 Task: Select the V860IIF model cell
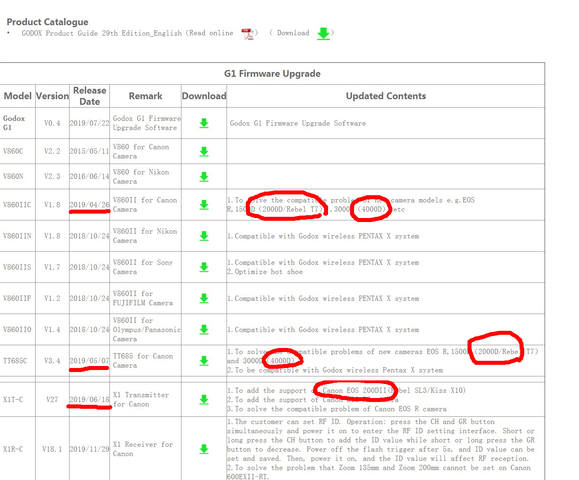(x=17, y=298)
